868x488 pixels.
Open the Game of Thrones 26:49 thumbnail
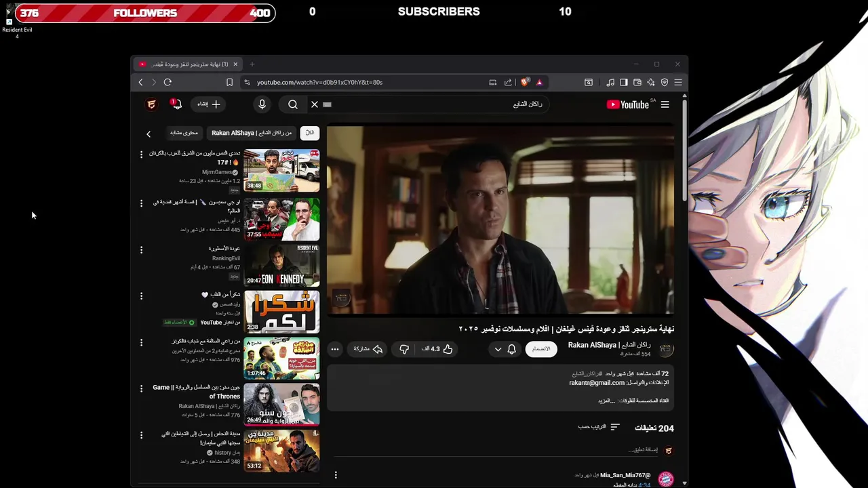pyautogui.click(x=281, y=405)
